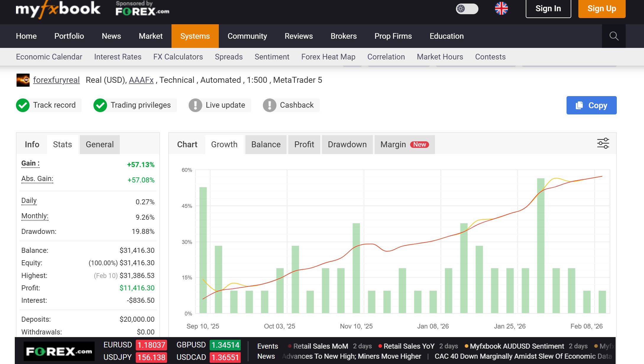Open the CAC 40 Down Marginally news headline

(523, 356)
